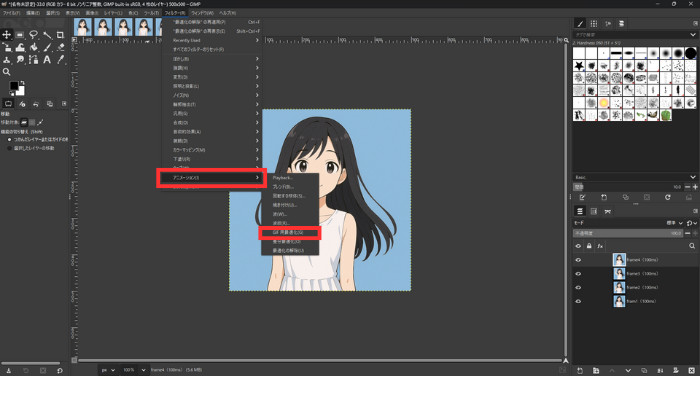The width and height of the screenshot is (700, 400).
Task: Open Brushes panel configuration menu
Action: 695,23
